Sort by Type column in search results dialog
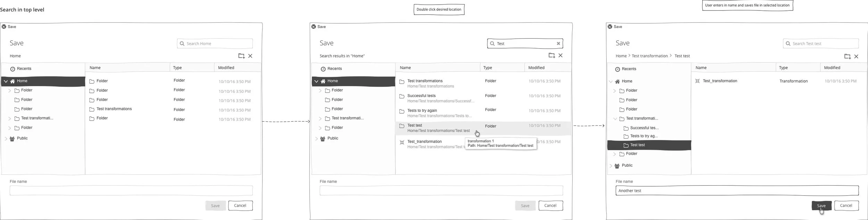This screenshot has height=220, width=868. coord(502,68)
